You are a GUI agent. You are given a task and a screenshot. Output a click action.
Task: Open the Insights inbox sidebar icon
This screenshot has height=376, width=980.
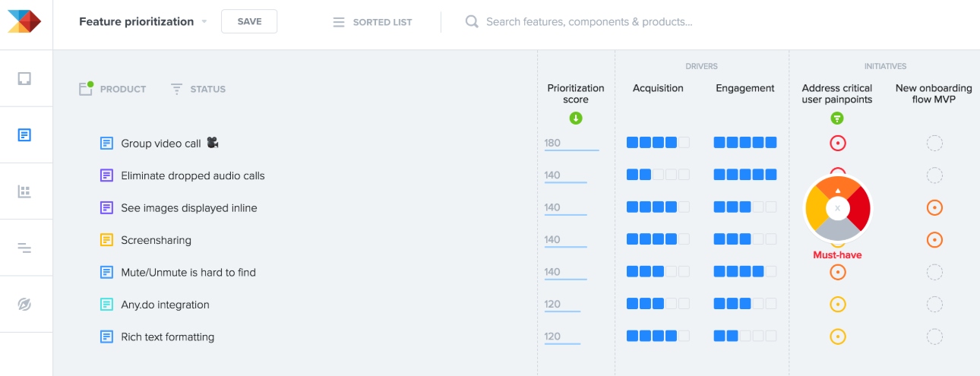tap(24, 78)
